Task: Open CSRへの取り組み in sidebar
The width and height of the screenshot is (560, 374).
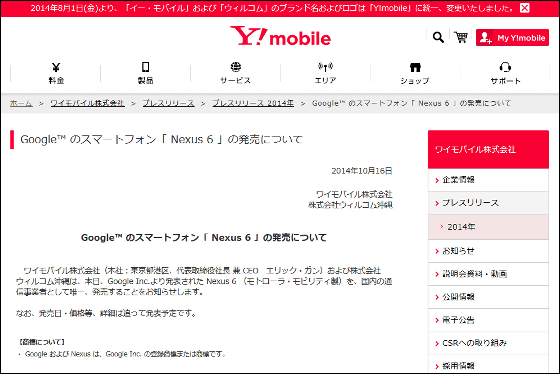Action: click(488, 343)
